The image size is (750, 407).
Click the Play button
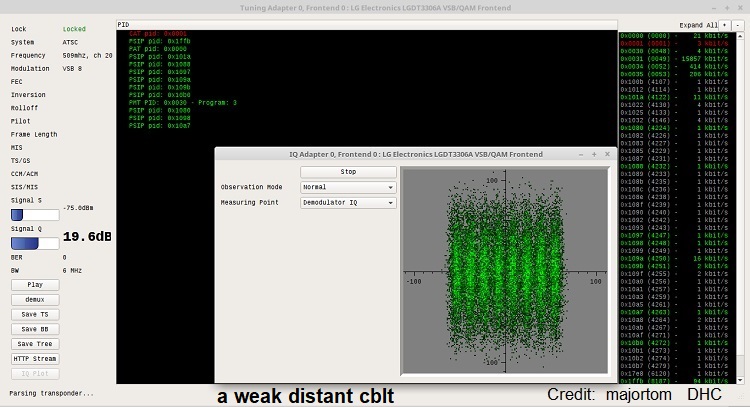35,284
